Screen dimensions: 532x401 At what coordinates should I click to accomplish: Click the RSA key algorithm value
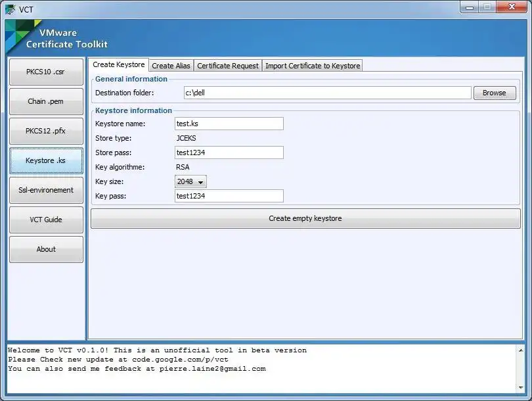click(183, 167)
